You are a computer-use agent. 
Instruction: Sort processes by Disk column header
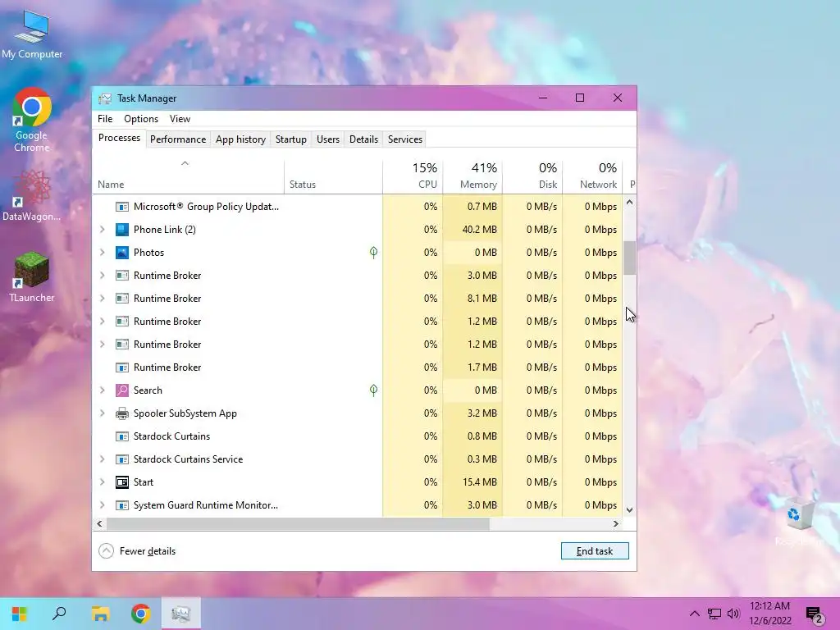click(532, 177)
